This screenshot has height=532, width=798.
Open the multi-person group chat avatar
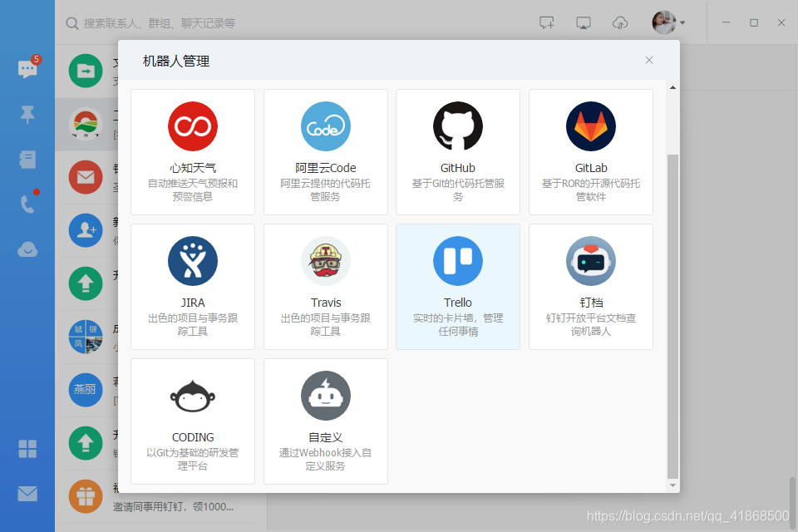coord(86,337)
